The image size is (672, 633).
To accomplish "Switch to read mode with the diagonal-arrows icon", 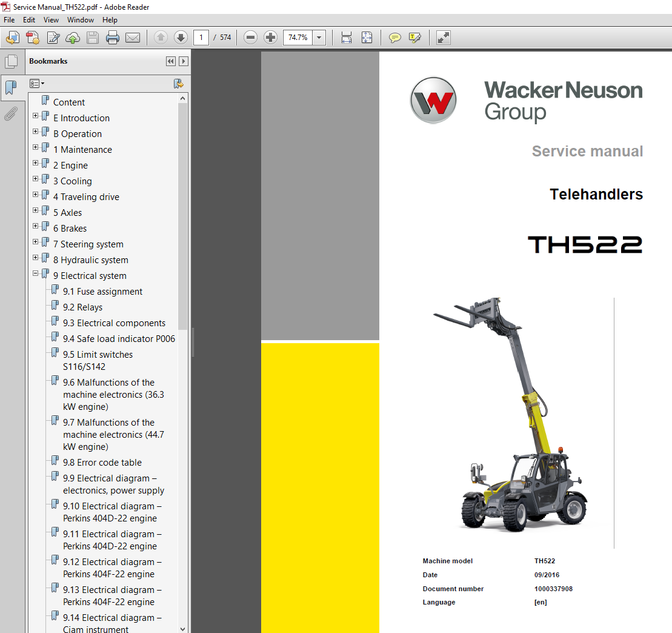I will click(x=444, y=38).
